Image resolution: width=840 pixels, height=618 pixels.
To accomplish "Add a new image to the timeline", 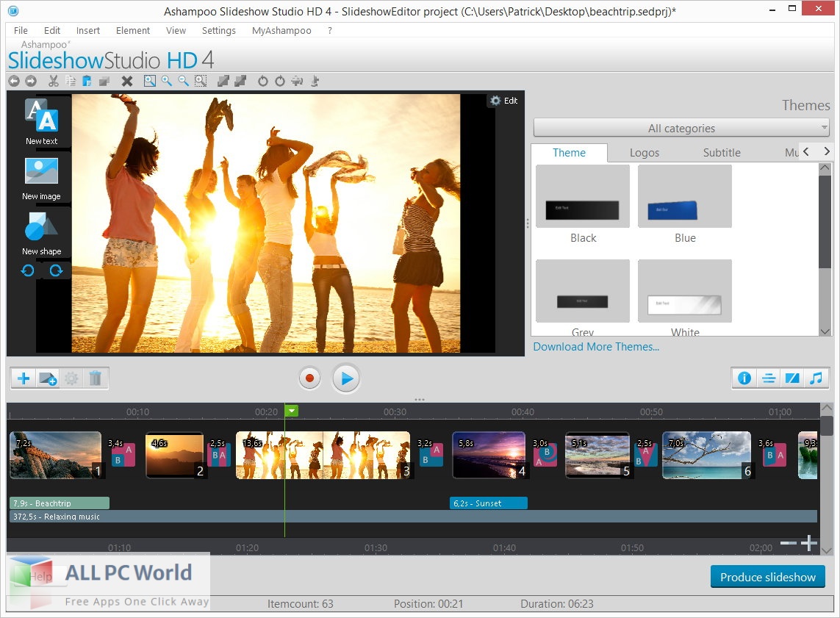I will (x=48, y=378).
